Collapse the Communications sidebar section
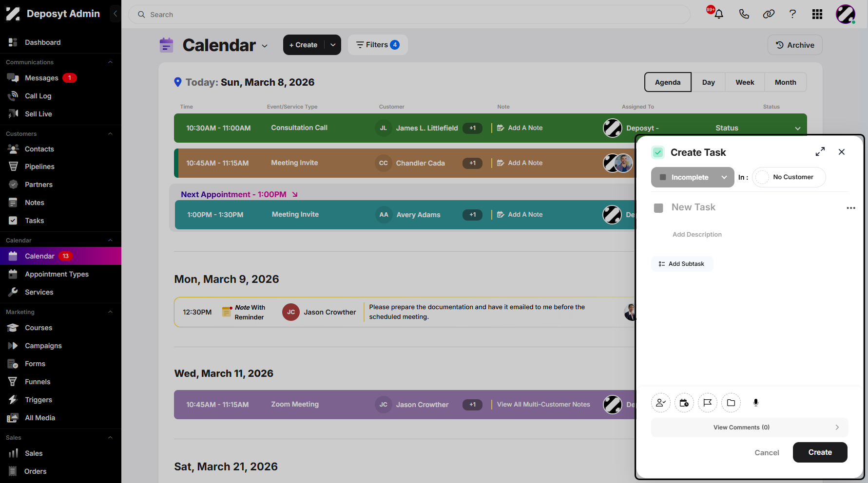868x483 pixels. pyautogui.click(x=110, y=62)
